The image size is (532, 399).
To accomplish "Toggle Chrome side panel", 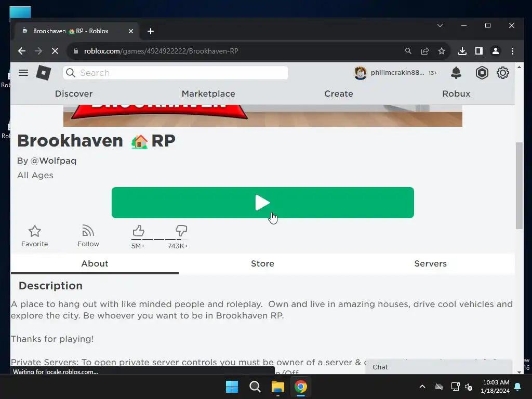I will tap(478, 51).
